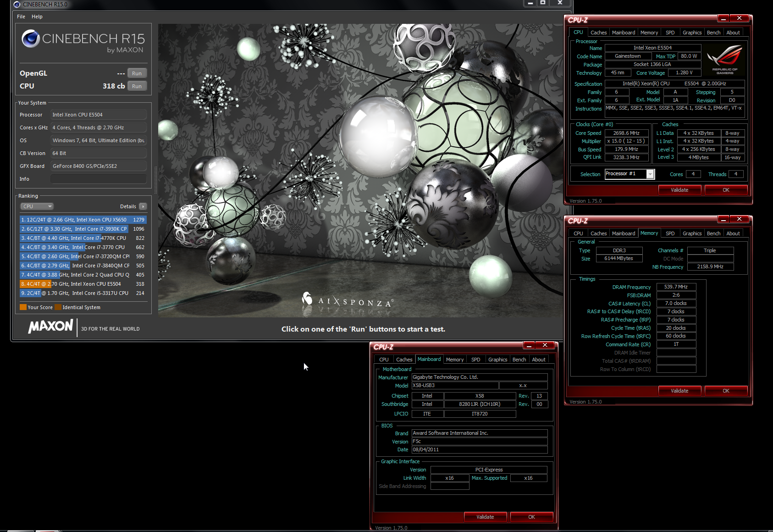The height and width of the screenshot is (532, 773).
Task: Minimize the Mainboard CPU-Z window
Action: (529, 345)
